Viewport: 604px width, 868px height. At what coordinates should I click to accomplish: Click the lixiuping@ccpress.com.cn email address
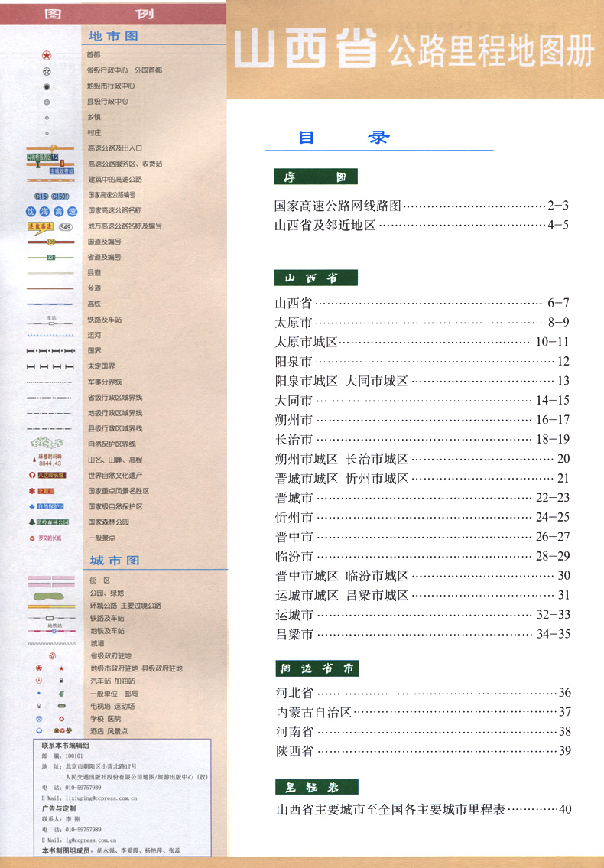(101, 798)
